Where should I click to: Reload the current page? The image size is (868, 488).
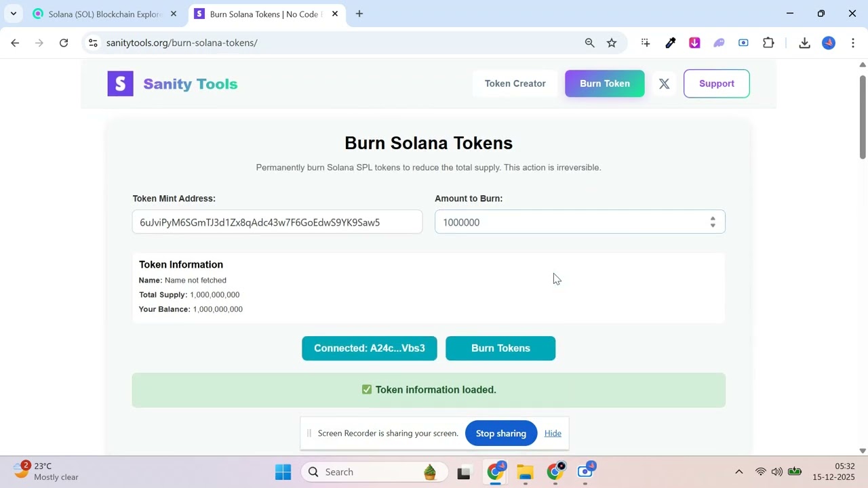coord(64,43)
